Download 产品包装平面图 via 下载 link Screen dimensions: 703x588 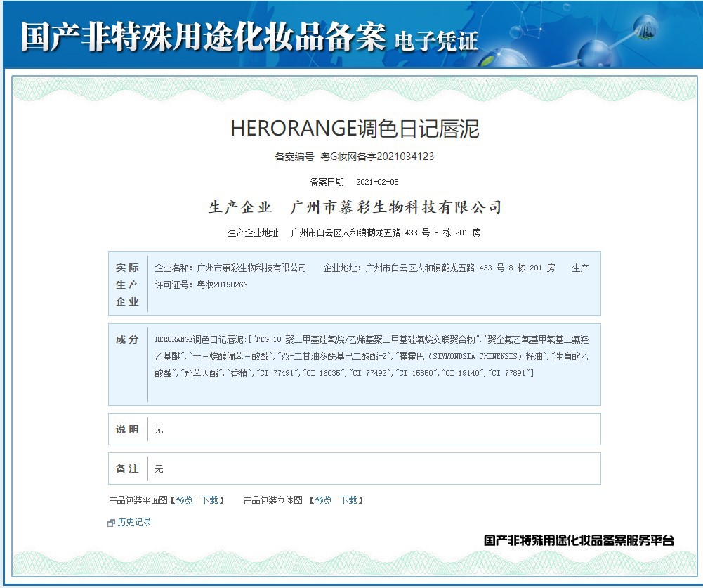(209, 501)
